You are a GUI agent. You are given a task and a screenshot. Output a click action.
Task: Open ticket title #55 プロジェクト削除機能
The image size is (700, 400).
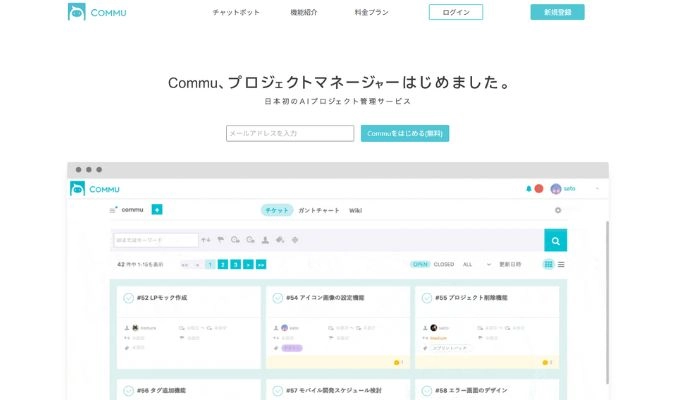[x=471, y=298]
